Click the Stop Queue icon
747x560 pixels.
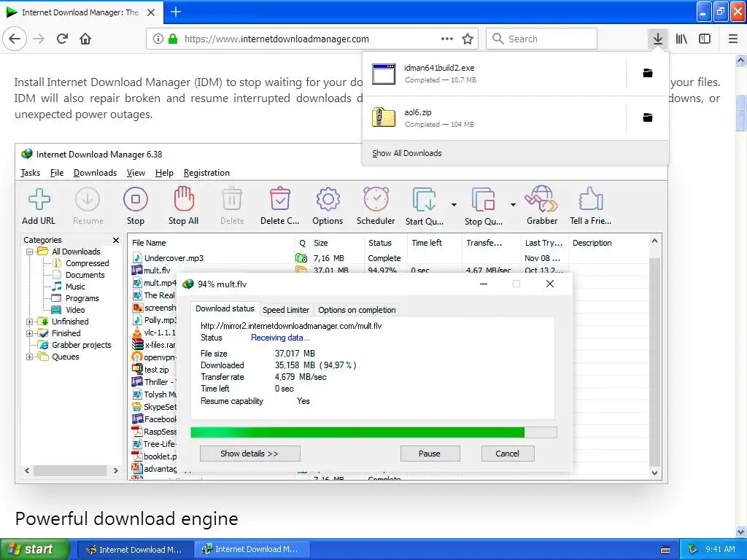click(483, 200)
